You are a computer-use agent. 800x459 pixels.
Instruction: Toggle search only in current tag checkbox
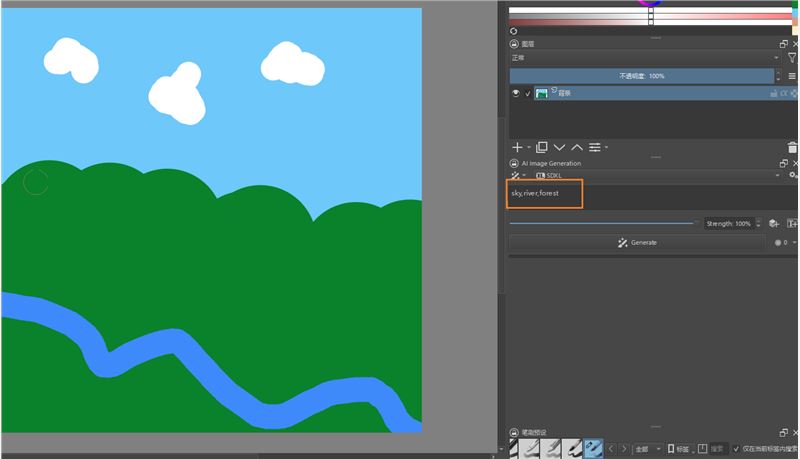click(737, 449)
